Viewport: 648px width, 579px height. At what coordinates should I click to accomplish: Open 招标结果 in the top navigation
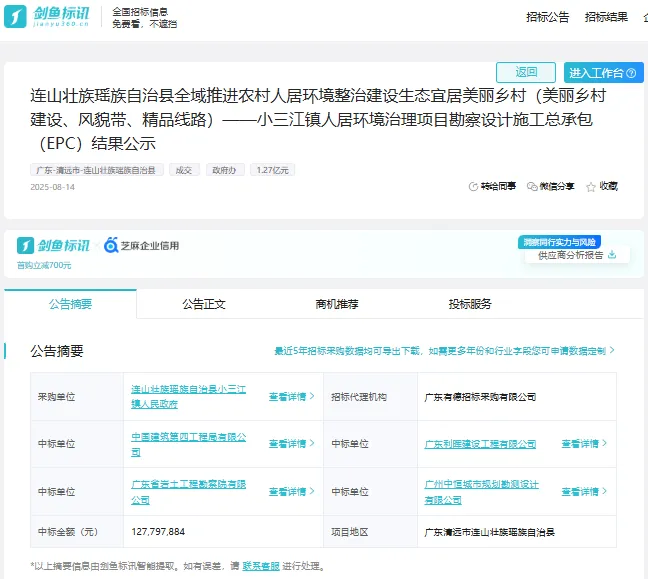(x=606, y=17)
